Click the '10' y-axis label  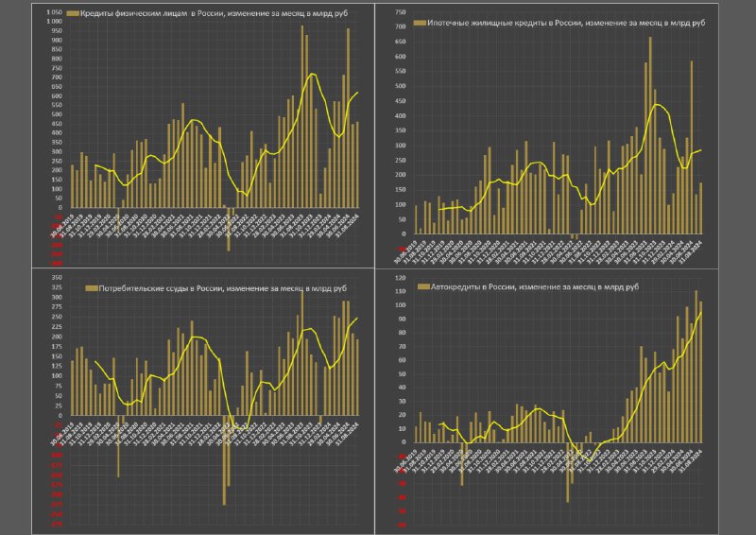(403, 428)
